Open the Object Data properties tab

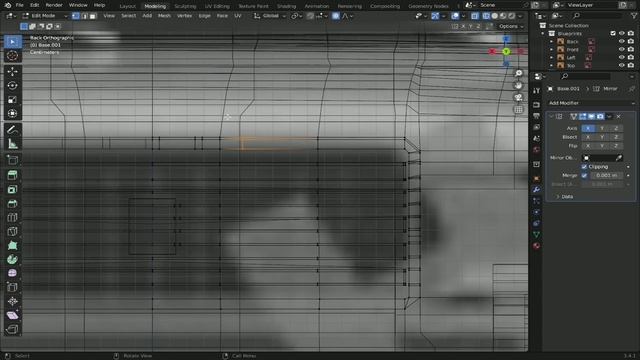(x=536, y=234)
